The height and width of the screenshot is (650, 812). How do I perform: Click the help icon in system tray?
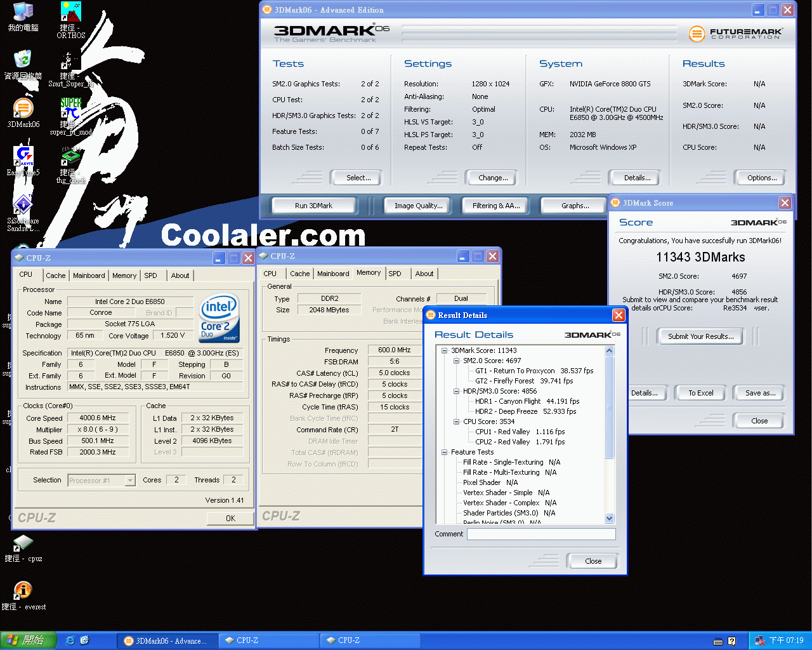[x=731, y=641]
